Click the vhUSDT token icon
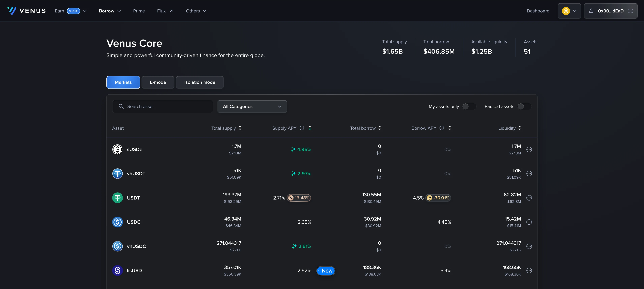The height and width of the screenshot is (289, 644). pos(117,174)
